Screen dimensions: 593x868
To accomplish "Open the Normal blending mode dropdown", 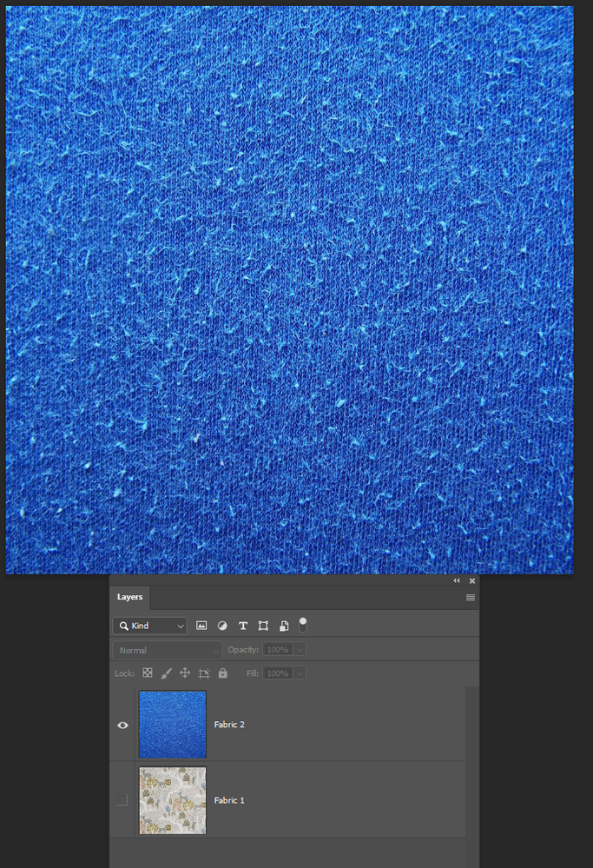I will pyautogui.click(x=167, y=650).
